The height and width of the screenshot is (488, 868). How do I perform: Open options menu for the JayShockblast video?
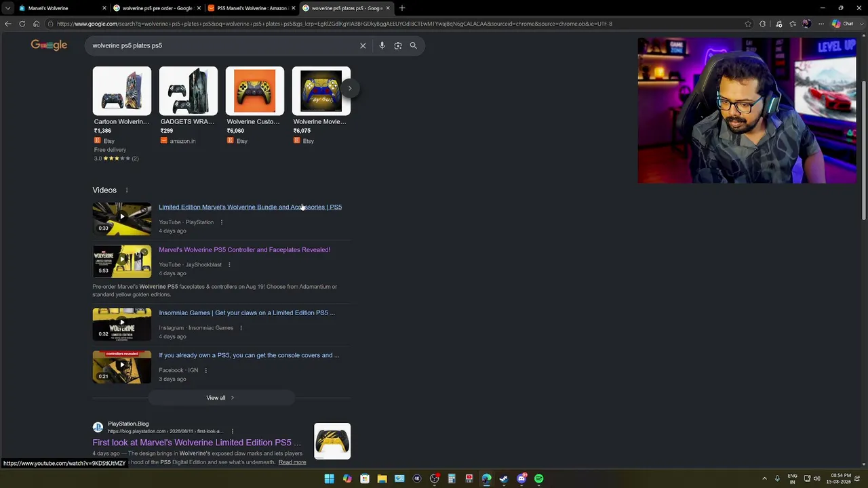[x=229, y=265]
